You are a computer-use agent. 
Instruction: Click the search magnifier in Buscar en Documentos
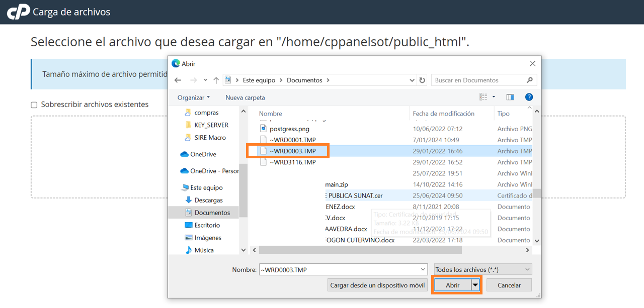tap(529, 80)
